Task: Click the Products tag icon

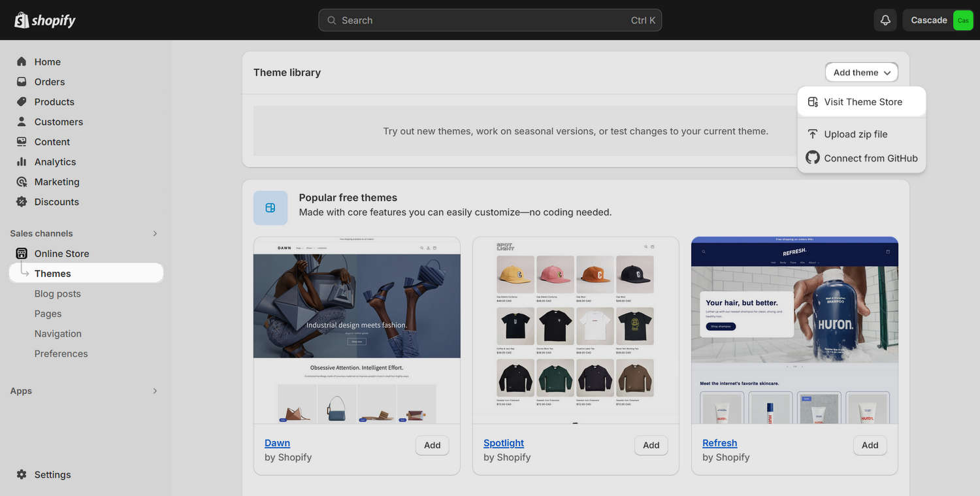Action: pos(22,102)
